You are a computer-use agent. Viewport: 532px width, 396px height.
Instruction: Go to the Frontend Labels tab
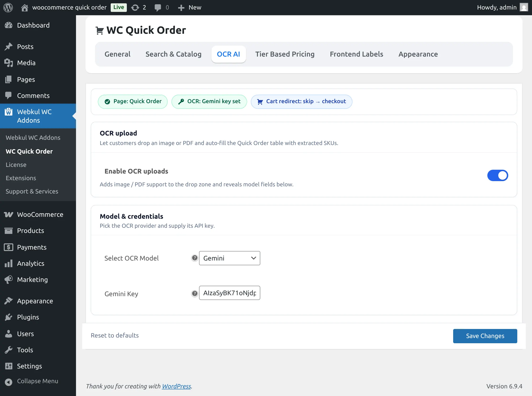click(x=356, y=54)
